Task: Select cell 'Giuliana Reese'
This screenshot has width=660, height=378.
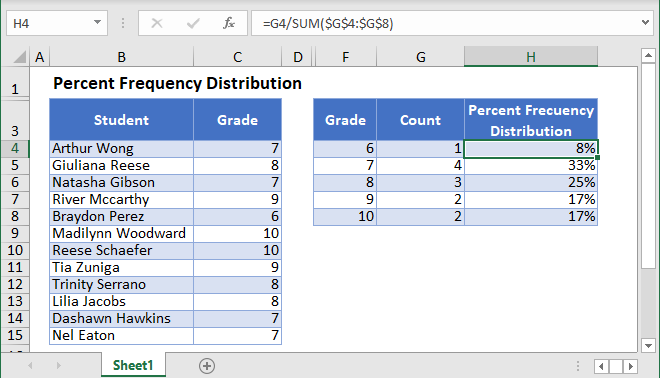Action: 121,165
